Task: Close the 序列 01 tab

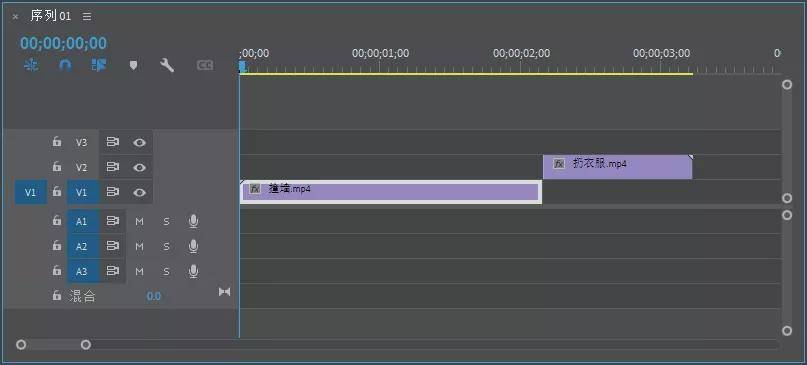Action: point(15,16)
